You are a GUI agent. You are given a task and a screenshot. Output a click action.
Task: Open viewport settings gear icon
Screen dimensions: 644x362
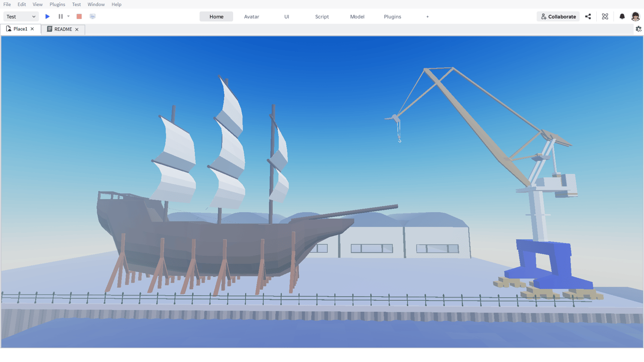[x=638, y=29]
